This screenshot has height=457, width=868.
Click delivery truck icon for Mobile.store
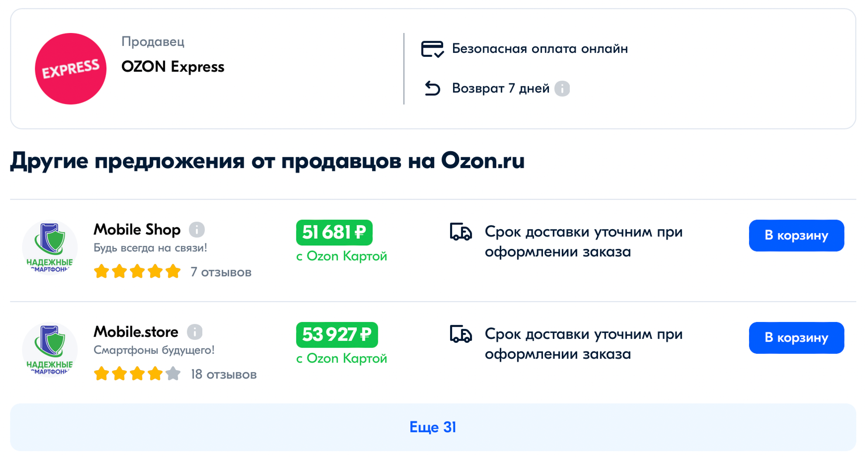click(460, 334)
